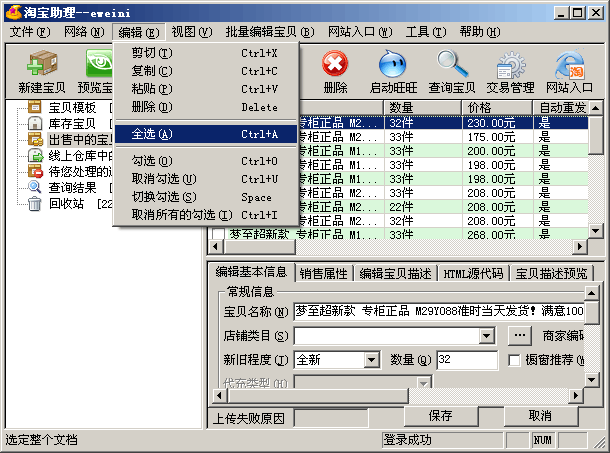Viewport: 610px width, 453px height.
Task: Select the 宝贝模板 tree icon
Action: [35, 107]
